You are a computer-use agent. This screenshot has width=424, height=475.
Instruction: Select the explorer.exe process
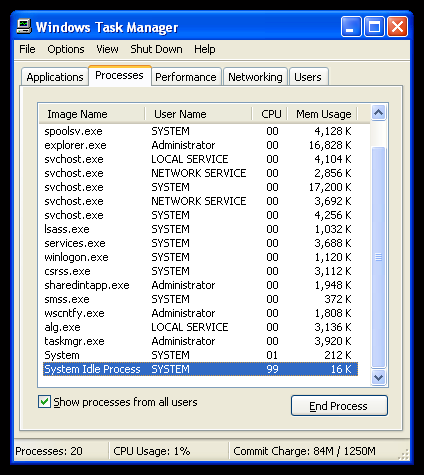point(200,145)
